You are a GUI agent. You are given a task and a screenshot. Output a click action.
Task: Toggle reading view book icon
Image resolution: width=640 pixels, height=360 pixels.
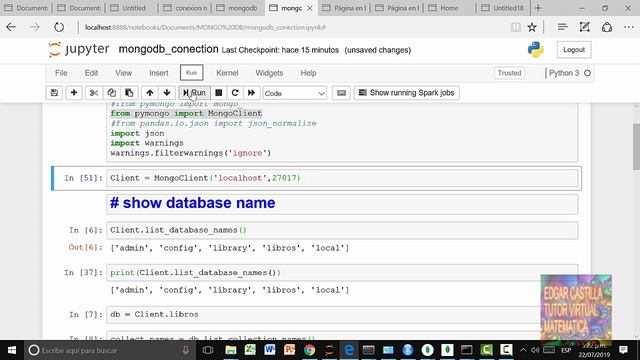point(516,27)
